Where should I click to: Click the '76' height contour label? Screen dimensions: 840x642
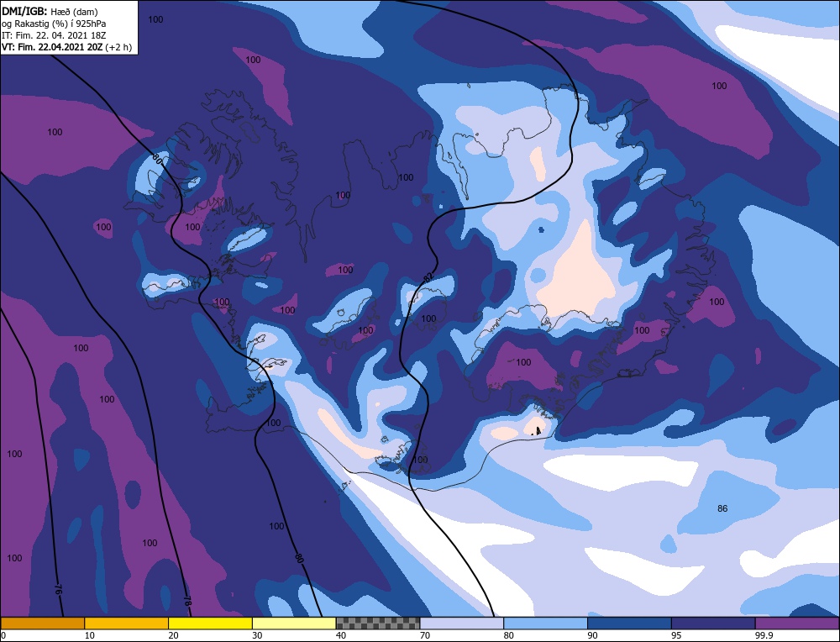58,590
